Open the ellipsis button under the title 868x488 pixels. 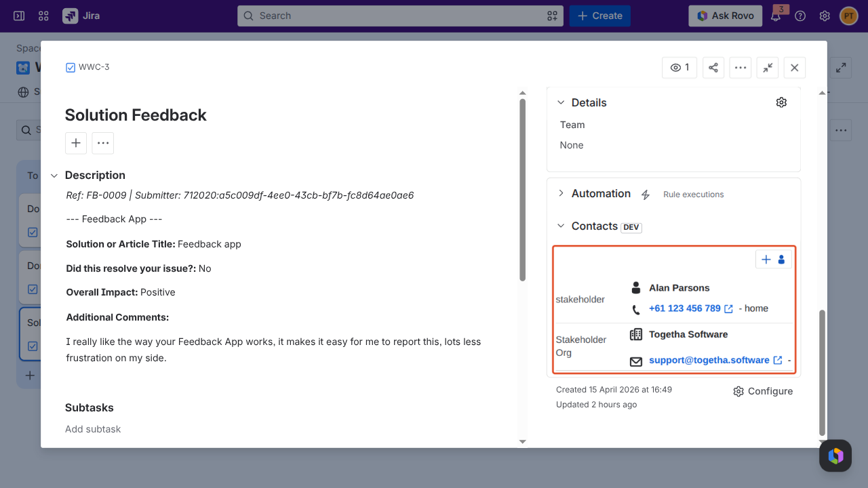click(x=103, y=143)
